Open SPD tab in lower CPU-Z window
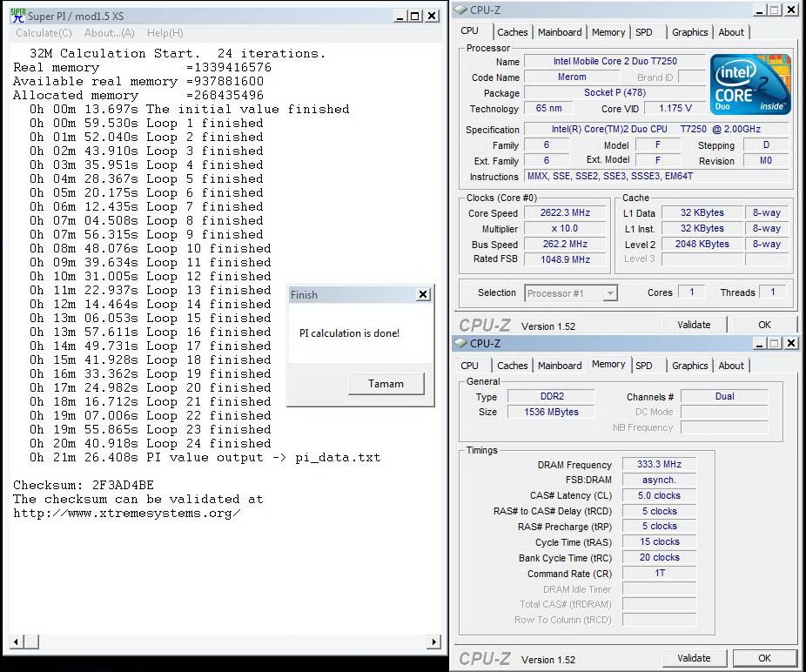The height and width of the screenshot is (672, 806). 644,365
